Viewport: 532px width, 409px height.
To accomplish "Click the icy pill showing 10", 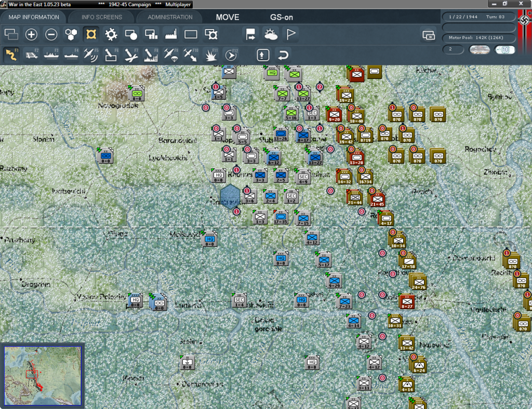I will point(504,49).
